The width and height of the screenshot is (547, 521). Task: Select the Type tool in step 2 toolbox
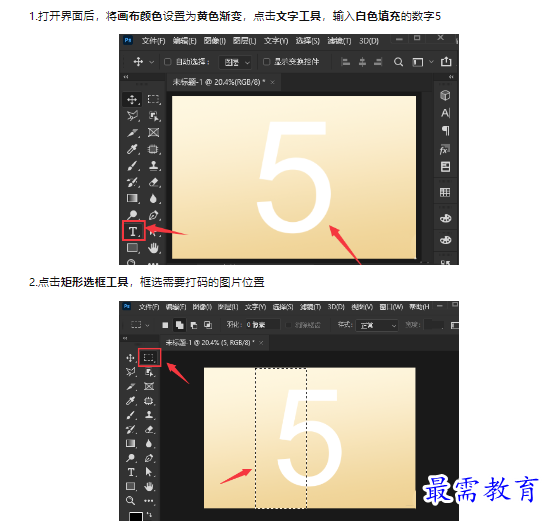(x=131, y=472)
